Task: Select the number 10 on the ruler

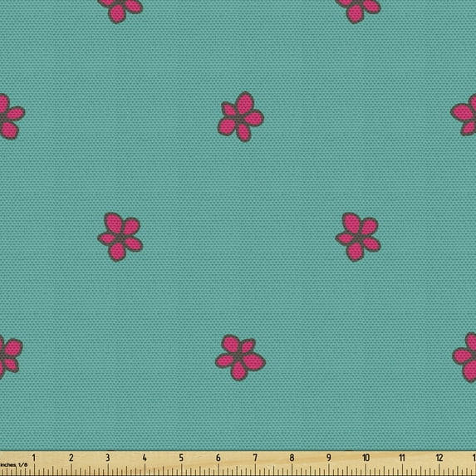Action: click(x=366, y=458)
